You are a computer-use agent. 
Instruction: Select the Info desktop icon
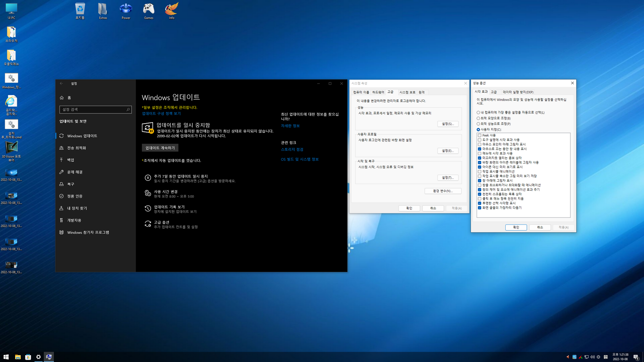click(x=171, y=11)
